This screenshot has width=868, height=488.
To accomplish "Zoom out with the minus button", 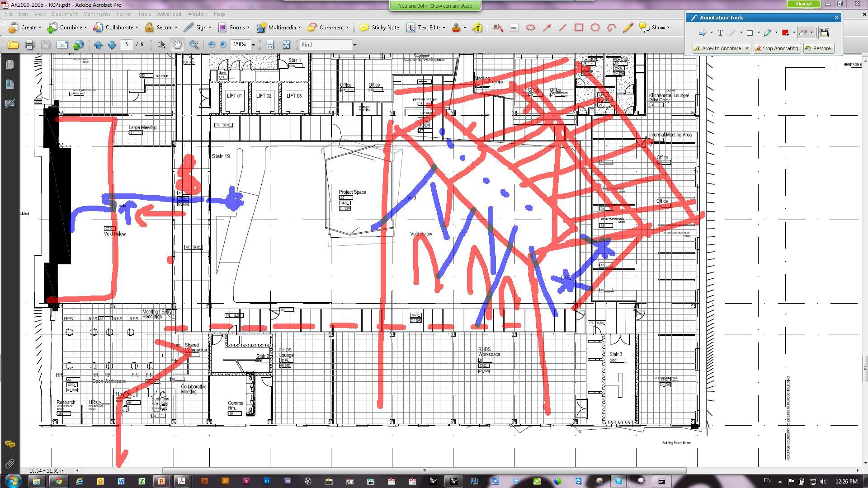I will coord(212,45).
